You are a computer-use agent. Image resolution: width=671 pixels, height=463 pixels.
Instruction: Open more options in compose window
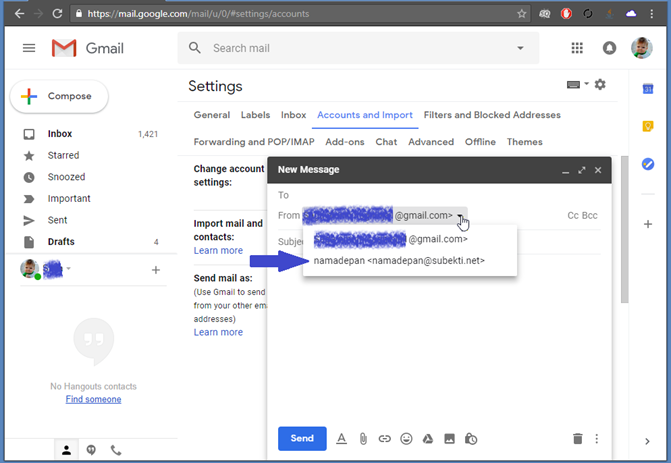(597, 438)
